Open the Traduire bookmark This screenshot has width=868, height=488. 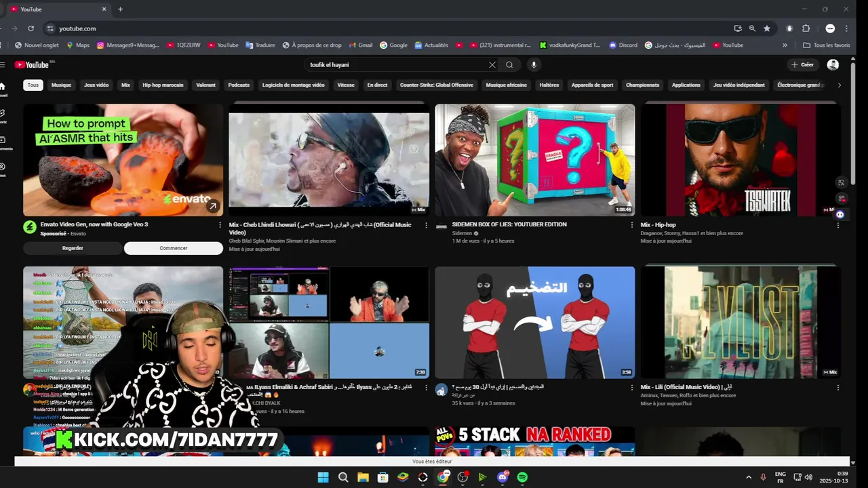260,45
